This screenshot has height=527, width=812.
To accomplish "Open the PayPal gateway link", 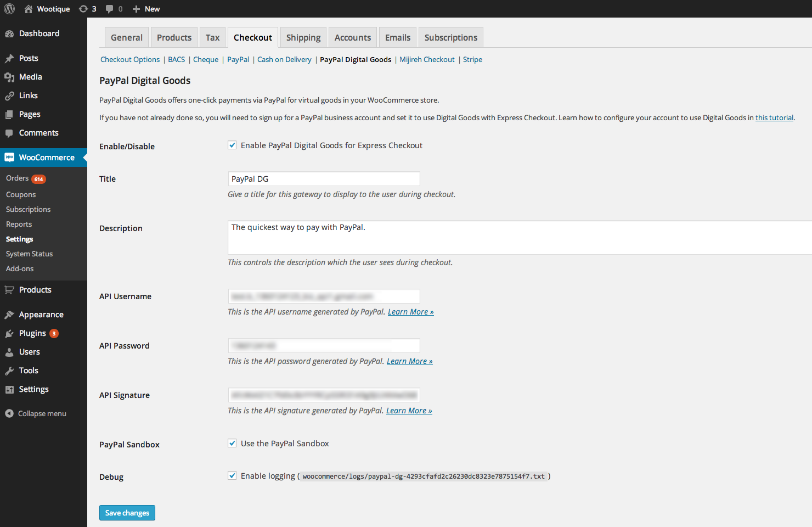I will tap(238, 59).
